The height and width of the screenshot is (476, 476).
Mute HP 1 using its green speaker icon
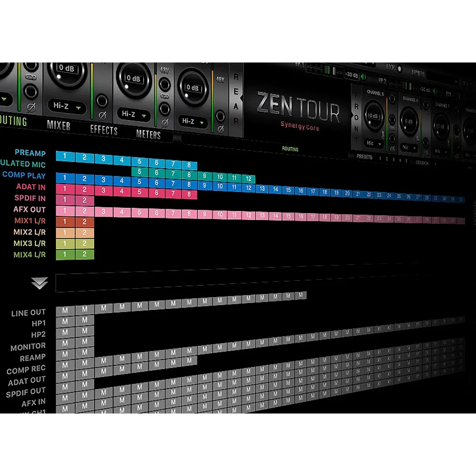coord(364,77)
